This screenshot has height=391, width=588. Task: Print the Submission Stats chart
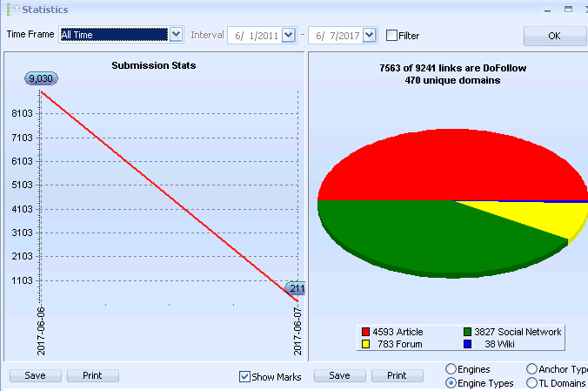click(x=92, y=375)
